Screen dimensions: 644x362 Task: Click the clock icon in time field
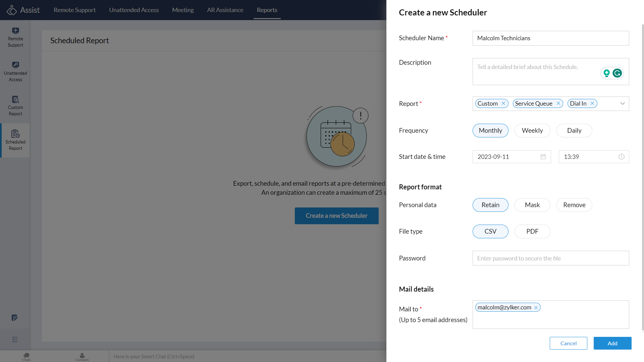[x=621, y=157]
